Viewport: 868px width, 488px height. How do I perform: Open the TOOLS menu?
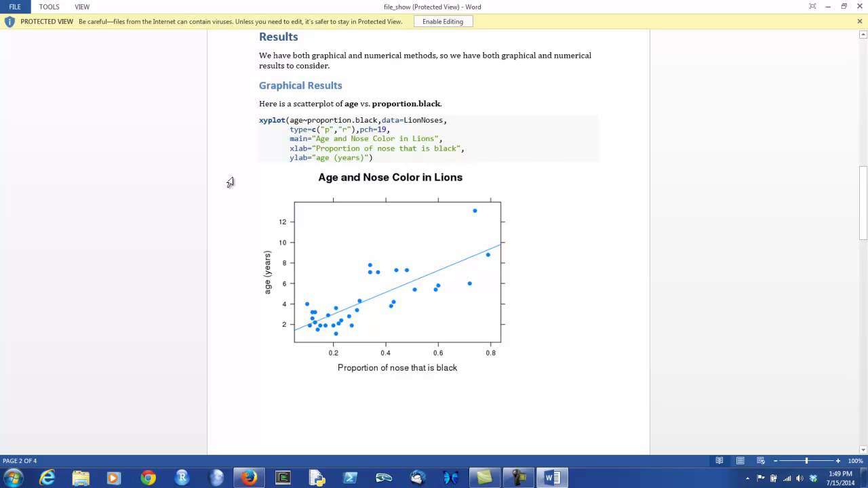tap(49, 7)
